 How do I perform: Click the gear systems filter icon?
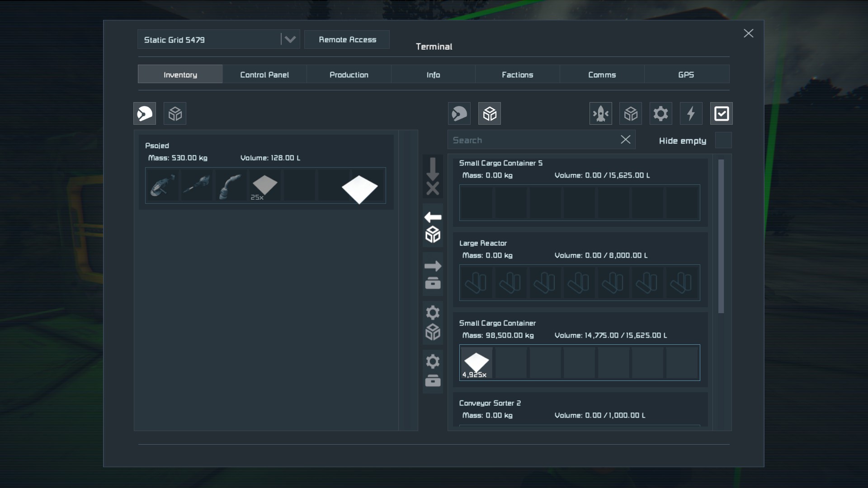click(660, 113)
